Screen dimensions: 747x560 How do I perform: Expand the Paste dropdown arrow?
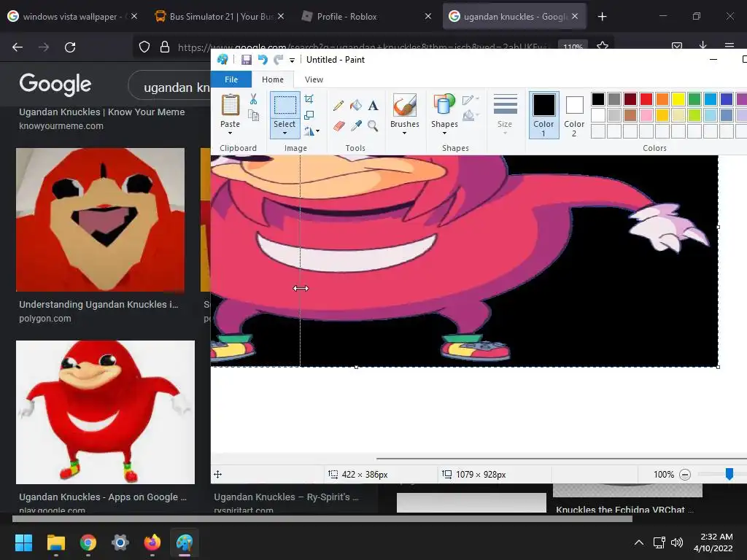230,133
